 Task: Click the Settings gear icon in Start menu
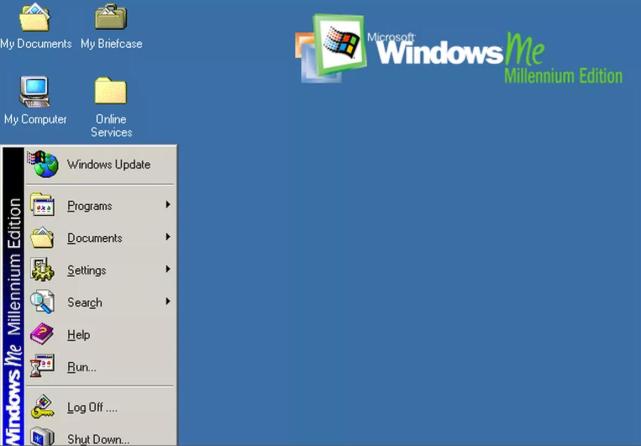42,269
